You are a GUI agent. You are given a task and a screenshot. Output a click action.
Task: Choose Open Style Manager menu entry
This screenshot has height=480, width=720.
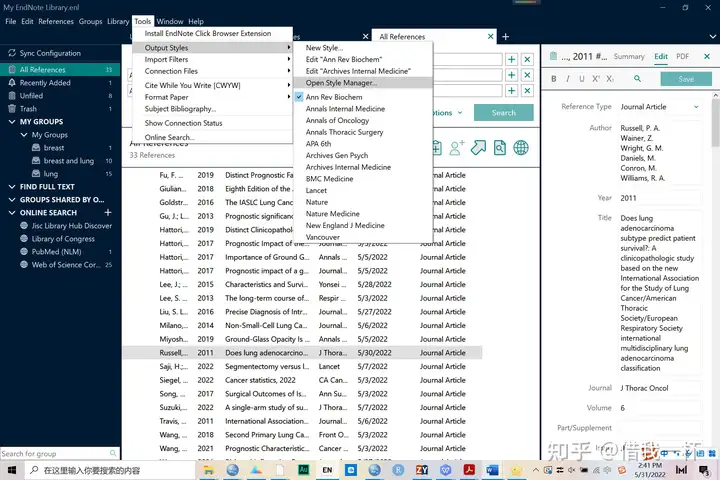point(341,83)
